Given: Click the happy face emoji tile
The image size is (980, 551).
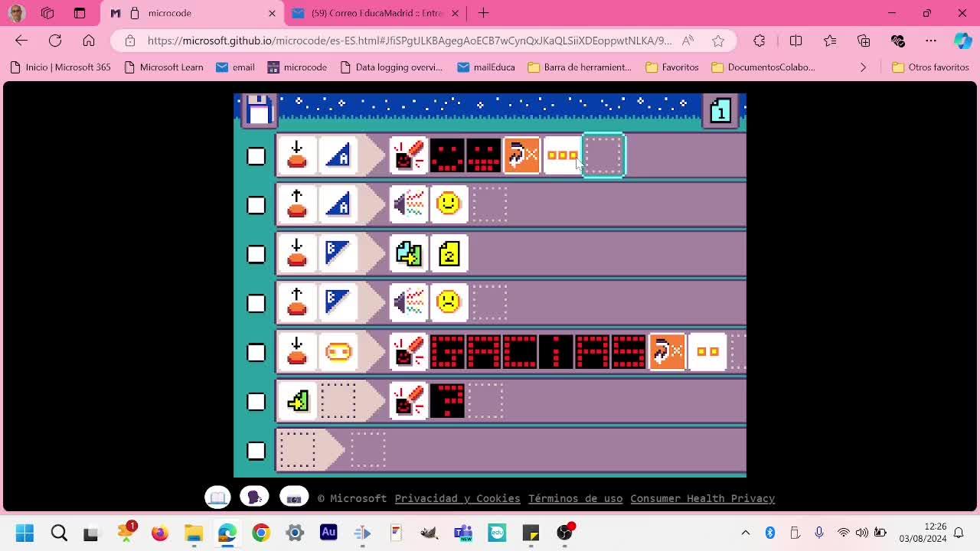Looking at the screenshot, I should click(x=449, y=205).
